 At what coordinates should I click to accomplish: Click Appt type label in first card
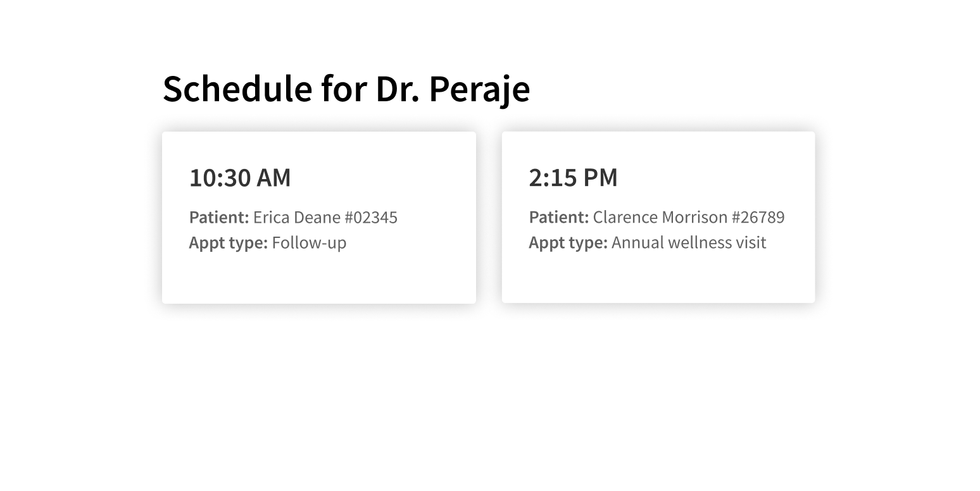tap(229, 243)
